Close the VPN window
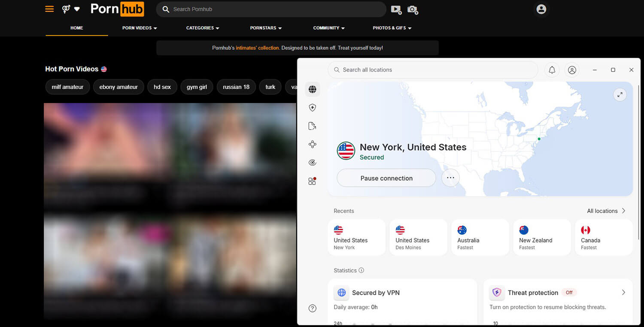 (631, 70)
